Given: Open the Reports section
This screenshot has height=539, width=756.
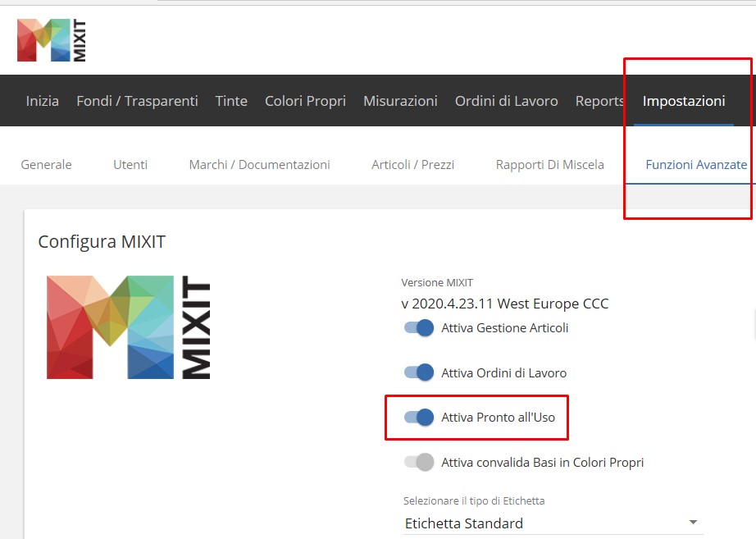Looking at the screenshot, I should [599, 101].
